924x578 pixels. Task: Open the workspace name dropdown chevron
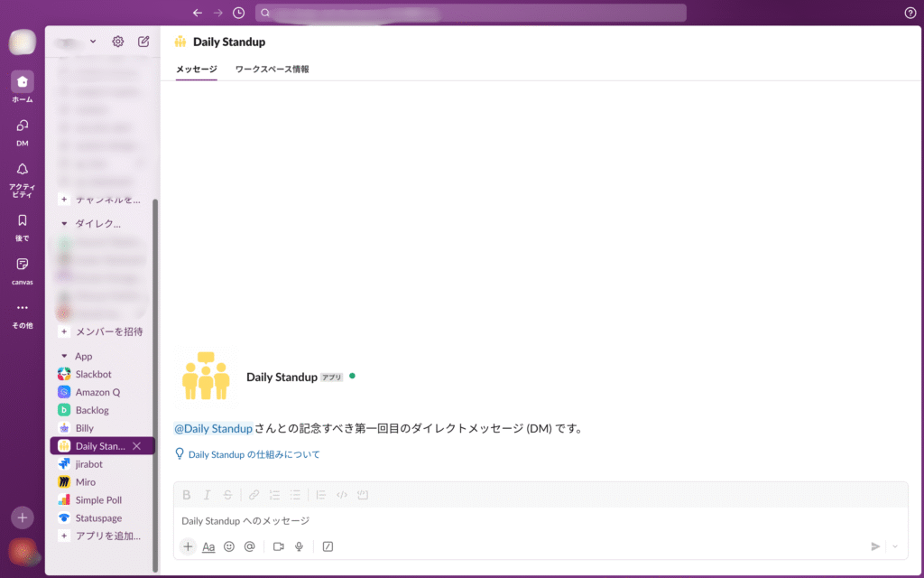(x=93, y=42)
